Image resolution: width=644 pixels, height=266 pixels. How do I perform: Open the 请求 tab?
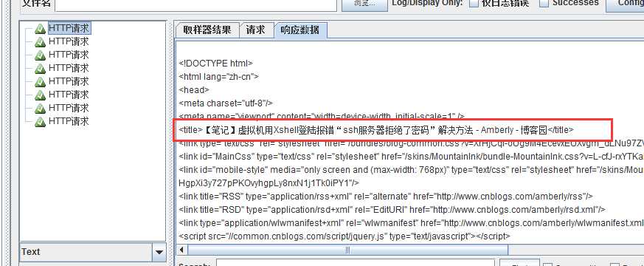255,30
